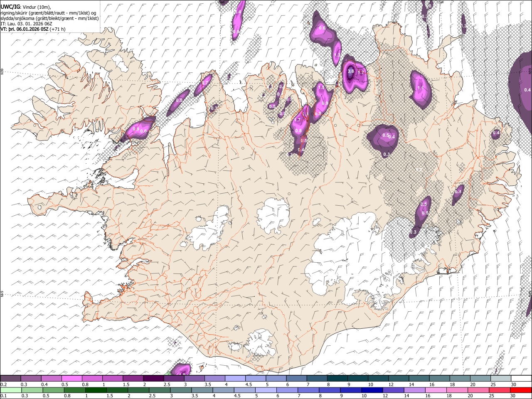Screen dimensions: 532x399
Task: Click the 'IT: Lau. 03. 01. 2026 06Z' line
Action: tap(27, 24)
